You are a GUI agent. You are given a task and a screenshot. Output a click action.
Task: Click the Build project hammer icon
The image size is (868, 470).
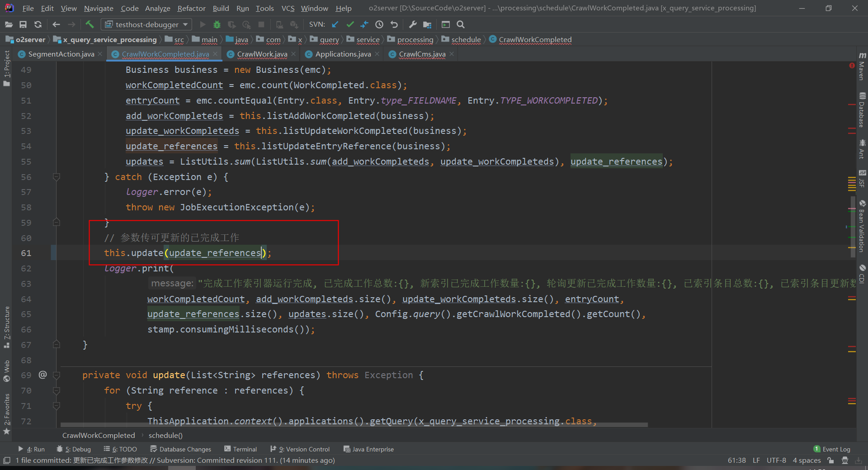[90, 24]
